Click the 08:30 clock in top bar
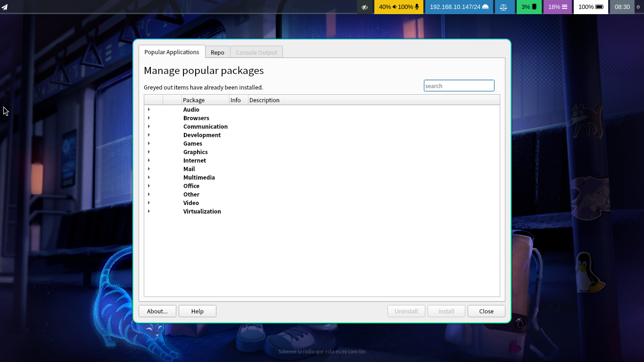 point(622,7)
